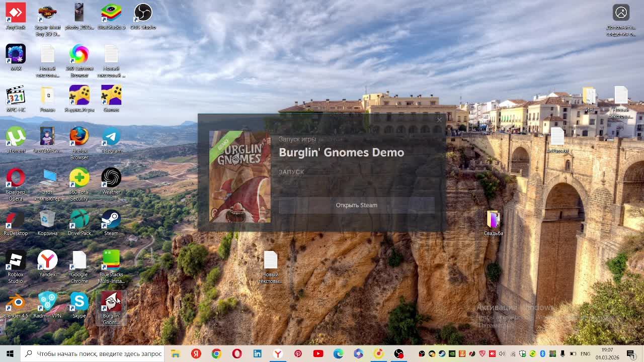
Task: Open Chrome from the taskbar
Action: pyautogui.click(x=216, y=354)
